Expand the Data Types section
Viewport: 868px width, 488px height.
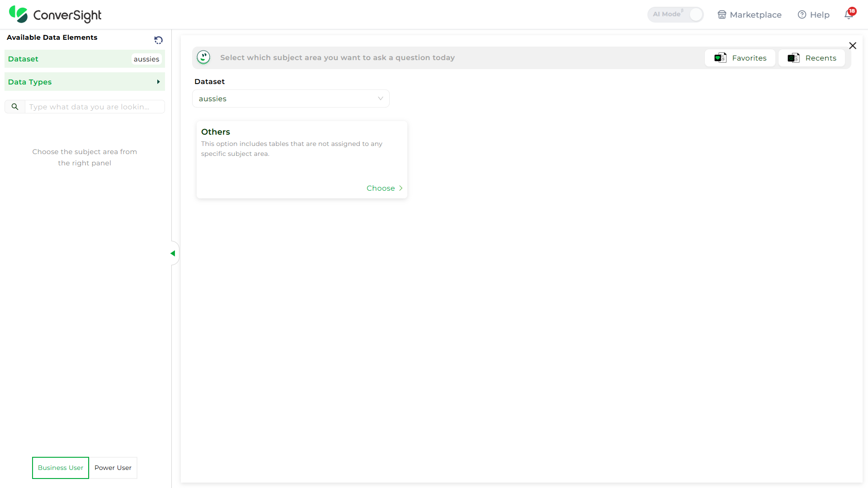tap(85, 82)
